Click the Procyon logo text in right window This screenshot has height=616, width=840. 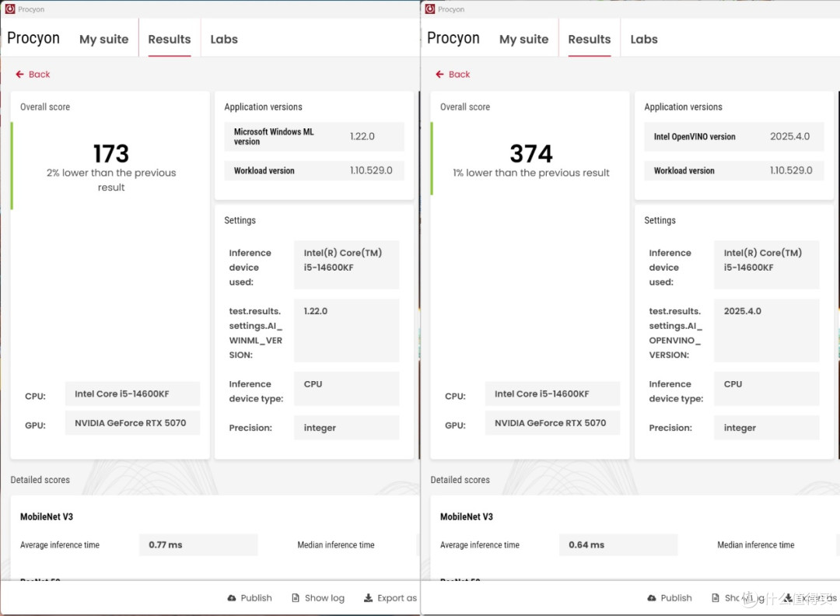[453, 38]
